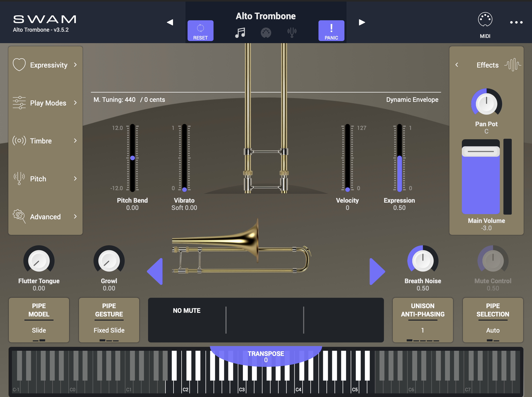
Task: Open the overflow menu with three dots
Action: pos(516,22)
